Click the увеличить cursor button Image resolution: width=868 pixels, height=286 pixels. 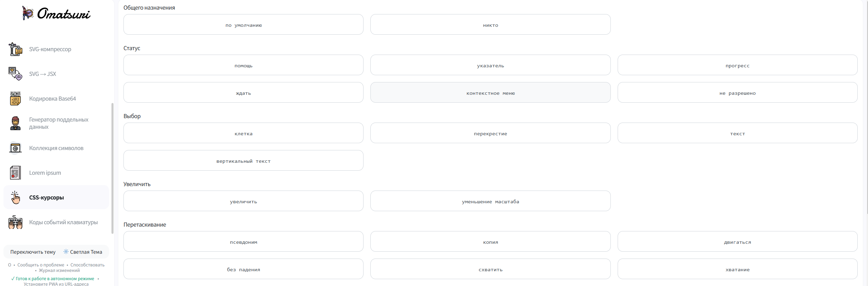243,201
